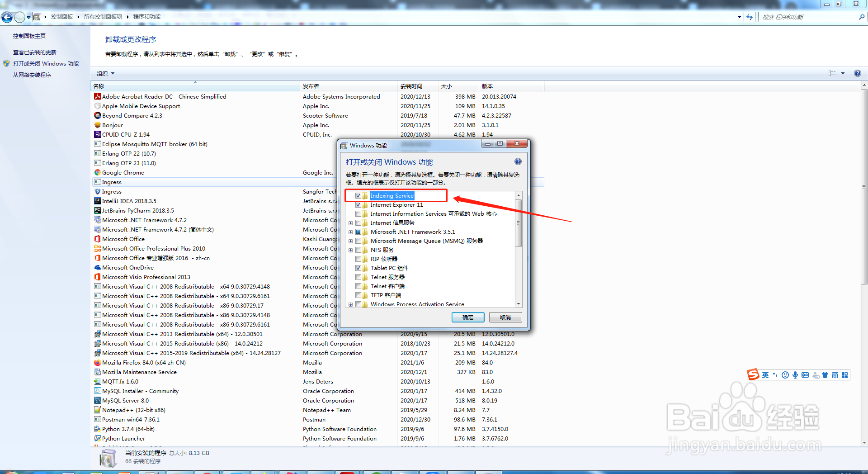Open Sogou account icon with badge 19
Screen dimensions: 868x474
816,375
